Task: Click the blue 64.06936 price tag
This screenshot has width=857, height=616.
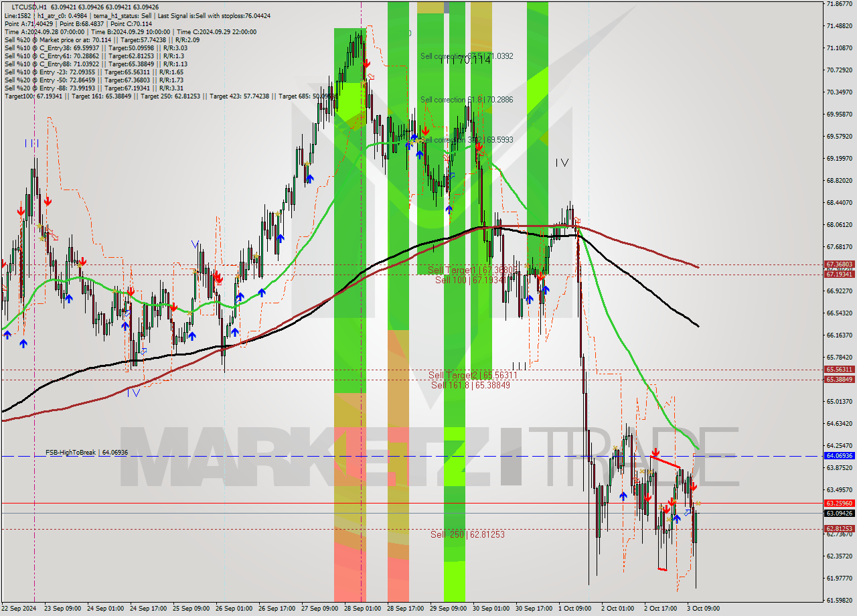Action: [x=839, y=456]
